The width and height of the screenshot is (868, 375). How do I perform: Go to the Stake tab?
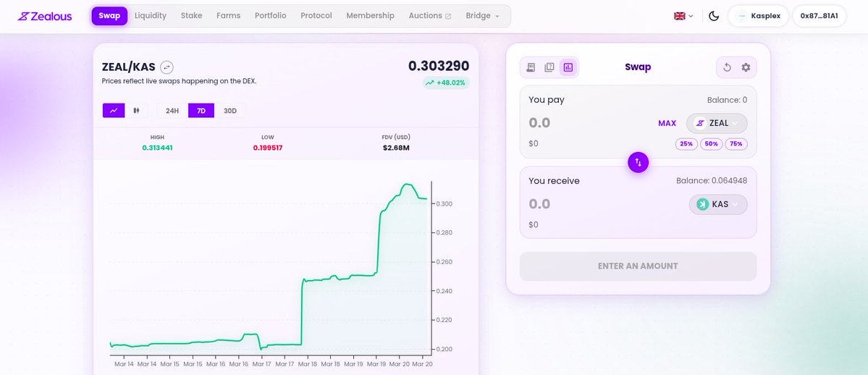click(192, 15)
